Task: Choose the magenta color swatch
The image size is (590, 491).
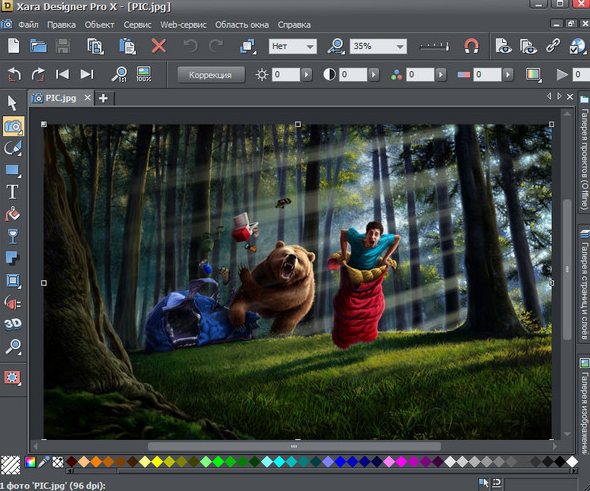Action: (x=401, y=462)
